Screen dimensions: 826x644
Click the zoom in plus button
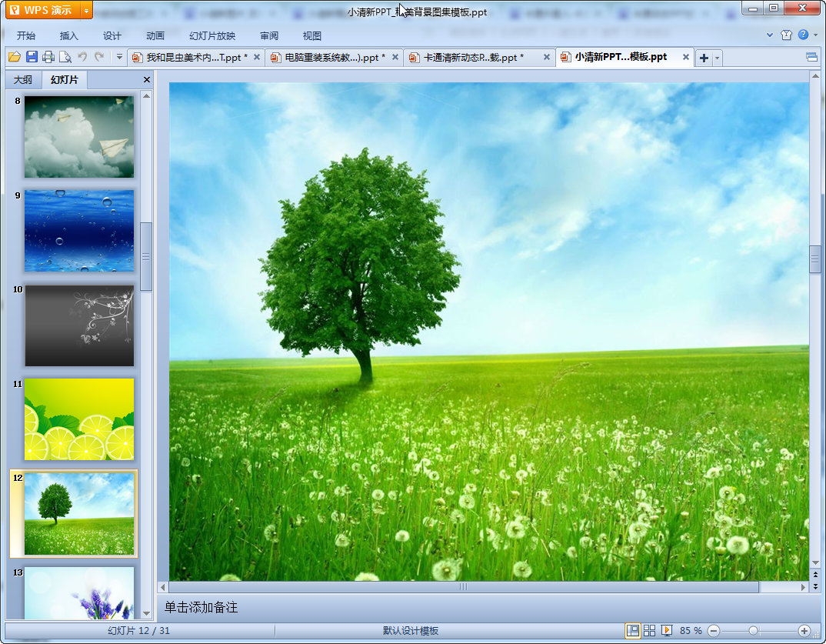[x=804, y=630]
